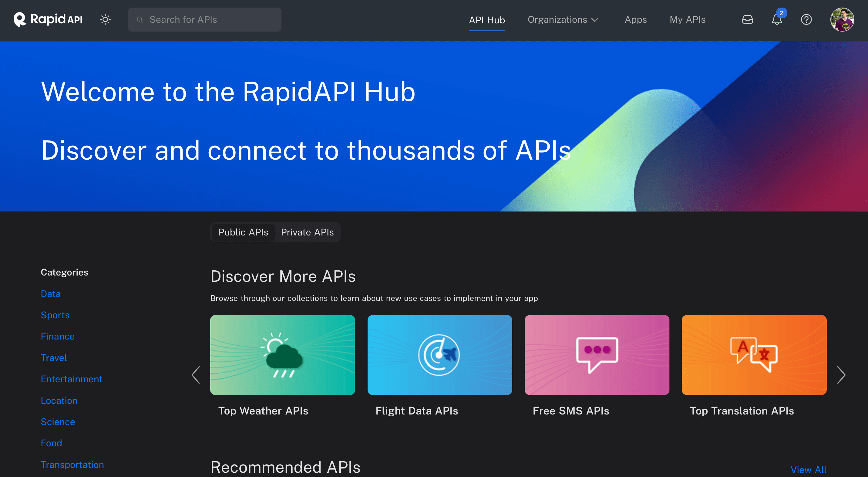Open the Location category
868x477 pixels.
[59, 401]
